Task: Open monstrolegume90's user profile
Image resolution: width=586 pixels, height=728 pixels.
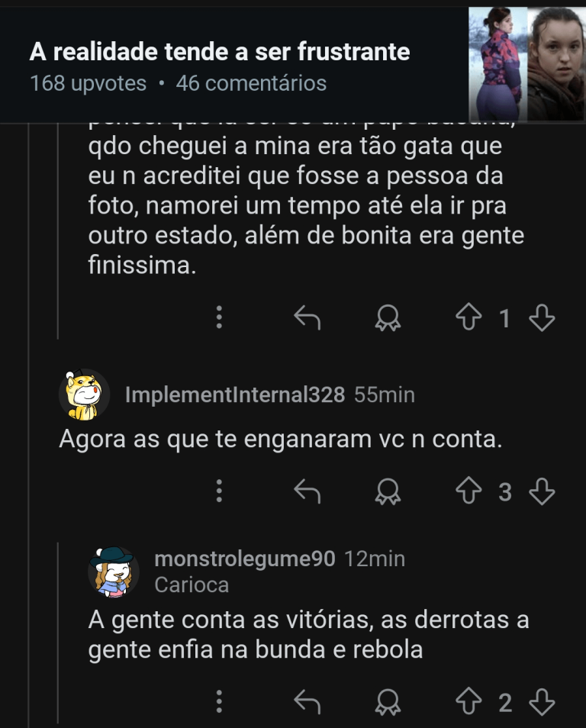Action: (244, 559)
